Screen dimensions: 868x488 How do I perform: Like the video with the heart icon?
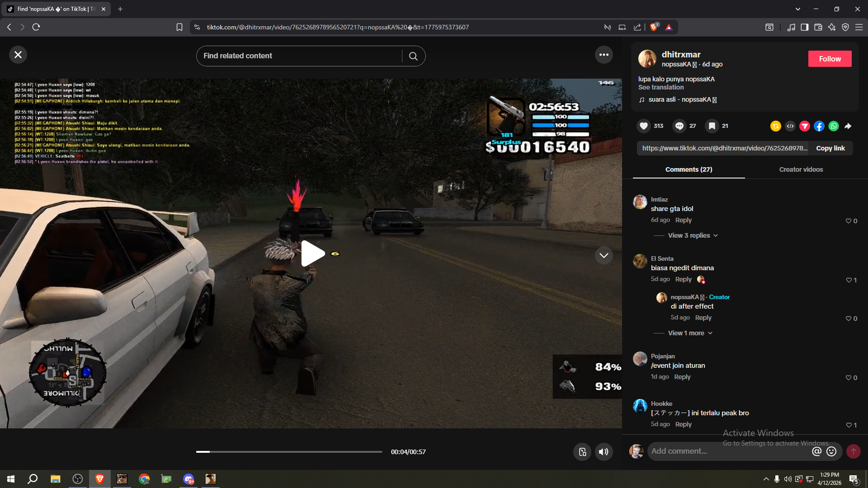(x=644, y=126)
